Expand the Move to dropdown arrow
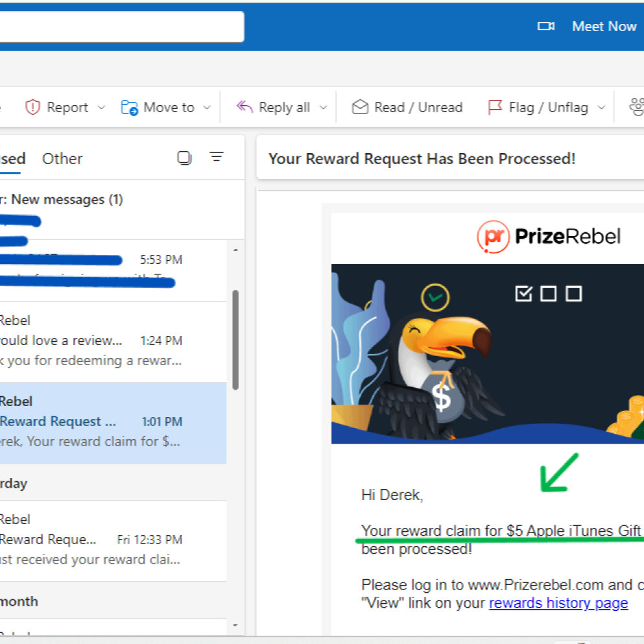The width and height of the screenshot is (644, 644). (x=207, y=108)
